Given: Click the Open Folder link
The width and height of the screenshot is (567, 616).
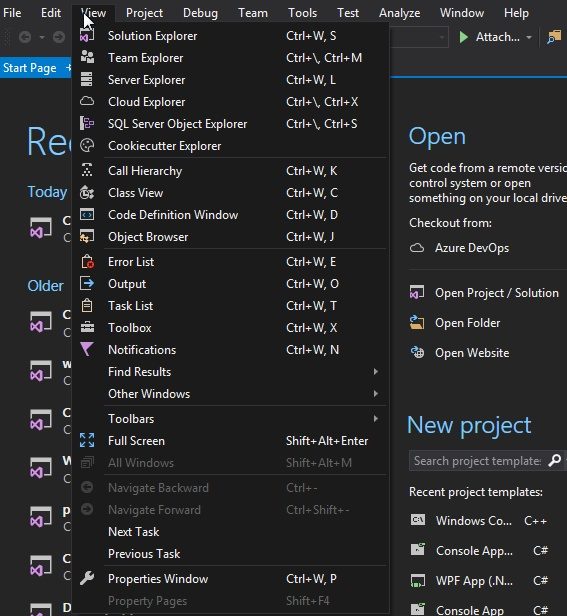Looking at the screenshot, I should coord(468,323).
